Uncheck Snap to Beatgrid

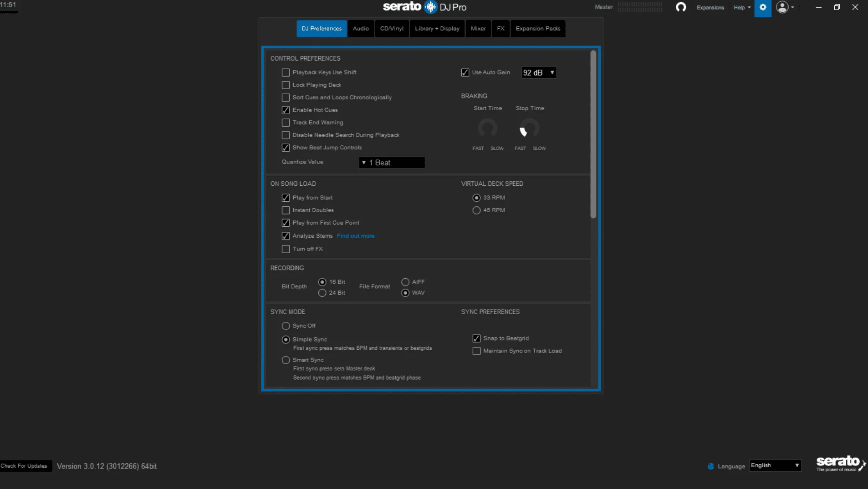tap(476, 338)
